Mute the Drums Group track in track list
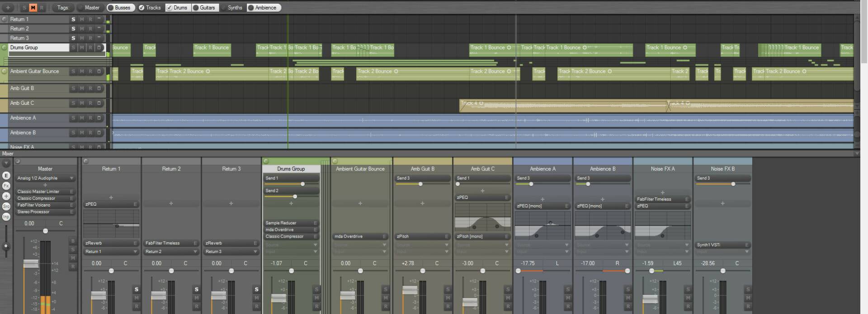Viewport: 868px width, 314px height. (x=82, y=47)
